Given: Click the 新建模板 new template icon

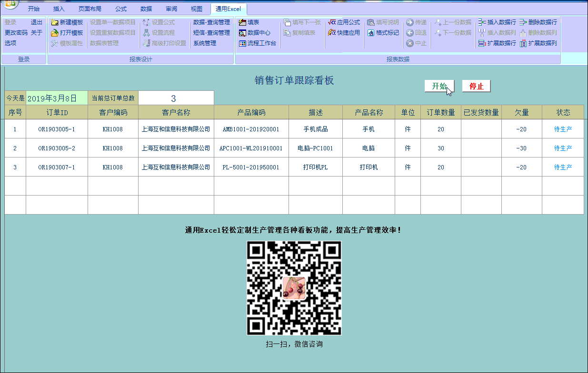Looking at the screenshot, I should [x=55, y=22].
